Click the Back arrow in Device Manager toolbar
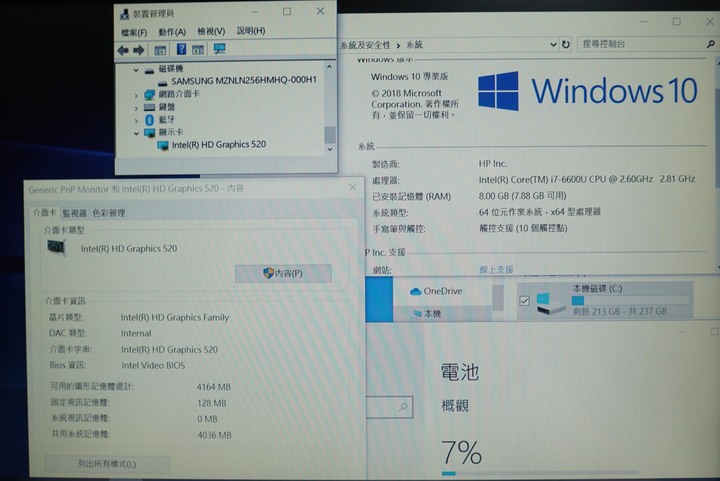Screen dimensions: 720x481 click(x=123, y=50)
